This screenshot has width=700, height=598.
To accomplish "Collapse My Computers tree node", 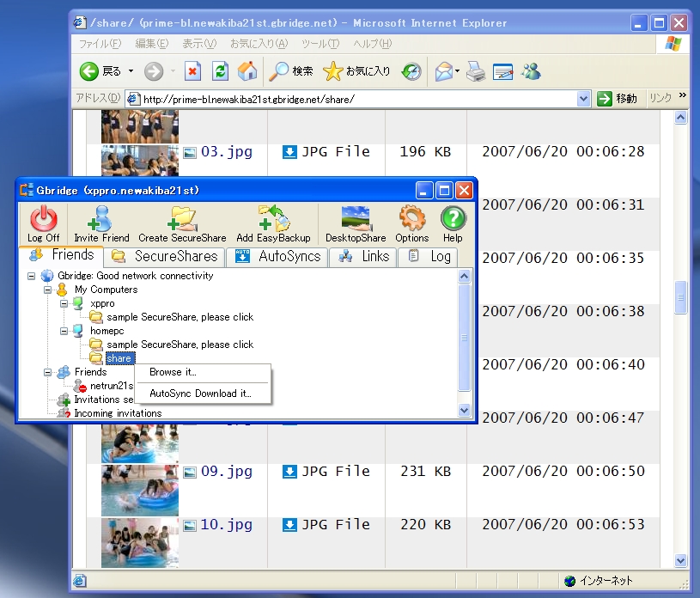I will [48, 290].
